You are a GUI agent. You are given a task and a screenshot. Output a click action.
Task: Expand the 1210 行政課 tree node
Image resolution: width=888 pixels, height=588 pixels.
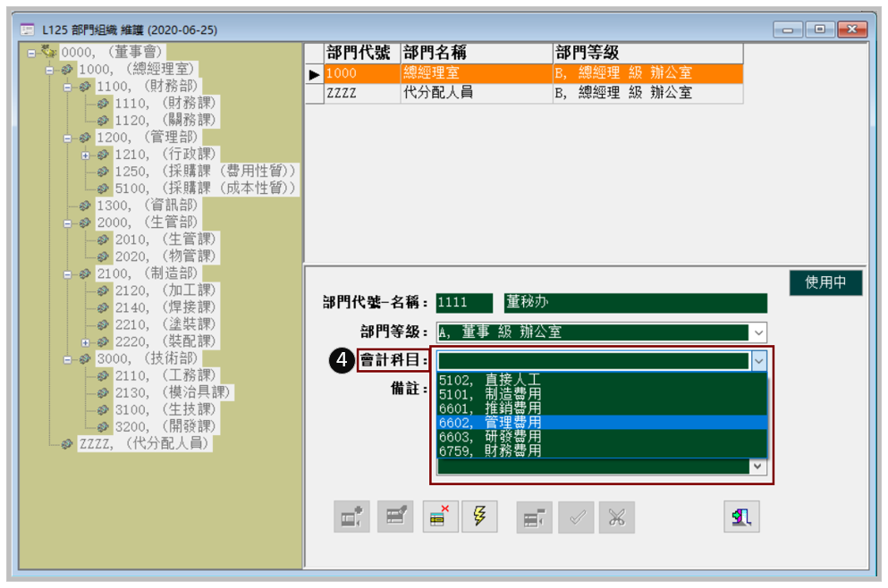85,155
